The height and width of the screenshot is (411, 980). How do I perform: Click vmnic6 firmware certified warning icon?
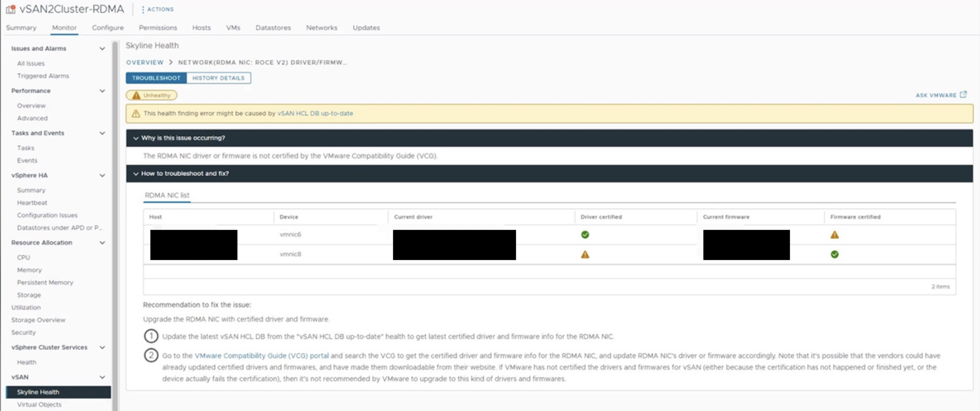(x=834, y=234)
